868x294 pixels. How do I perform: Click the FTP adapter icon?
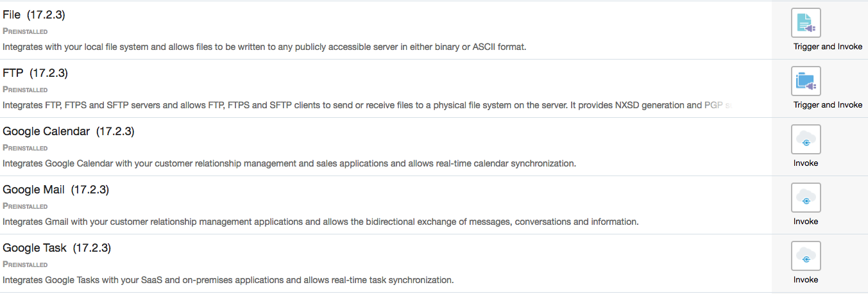[x=806, y=81]
